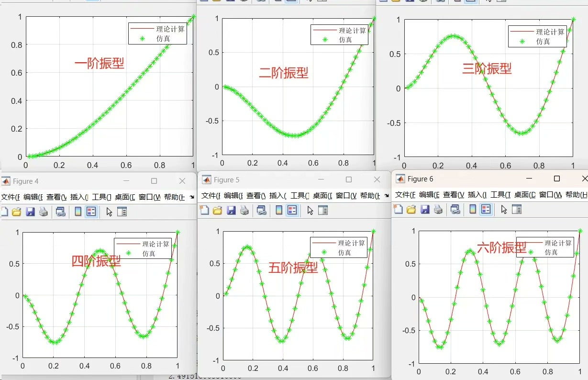Link plot icon in Figure 5 toolbar
The width and height of the screenshot is (588, 380).
(261, 210)
